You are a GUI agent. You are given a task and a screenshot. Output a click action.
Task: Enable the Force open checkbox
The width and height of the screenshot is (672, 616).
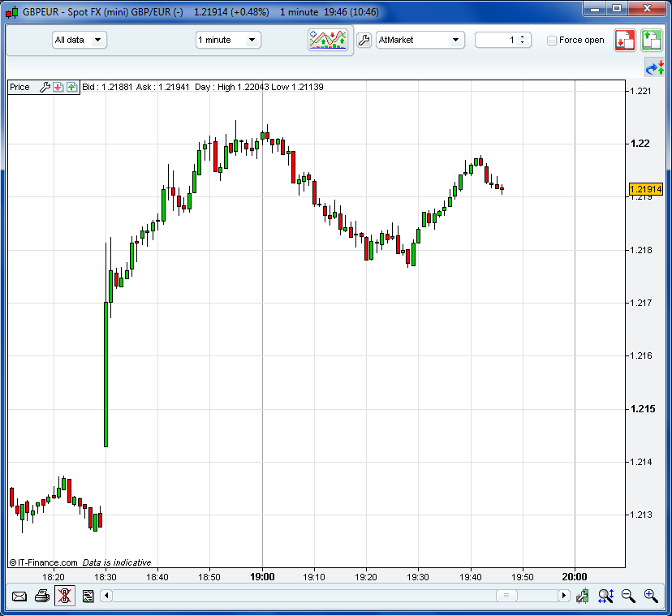[x=552, y=41]
